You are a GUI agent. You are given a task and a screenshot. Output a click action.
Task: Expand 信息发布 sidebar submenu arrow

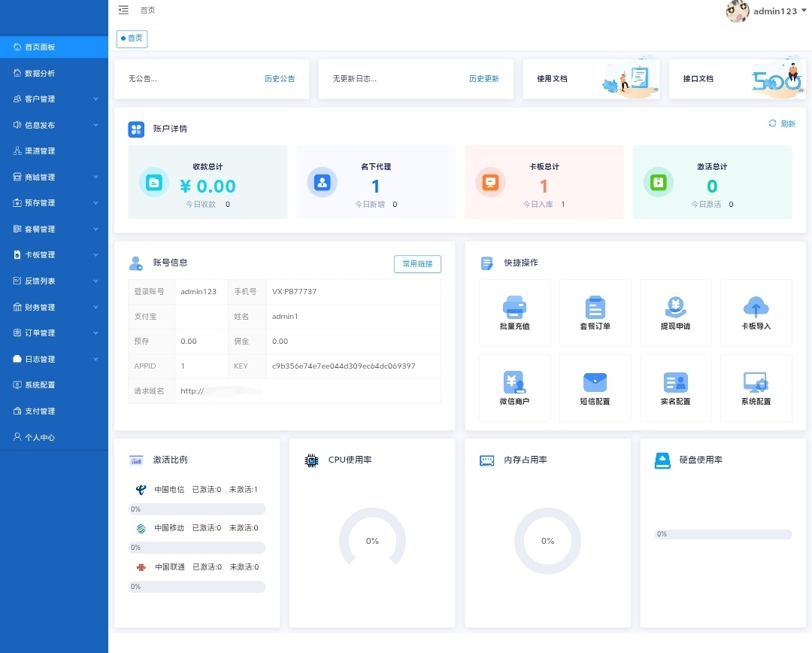(95, 124)
